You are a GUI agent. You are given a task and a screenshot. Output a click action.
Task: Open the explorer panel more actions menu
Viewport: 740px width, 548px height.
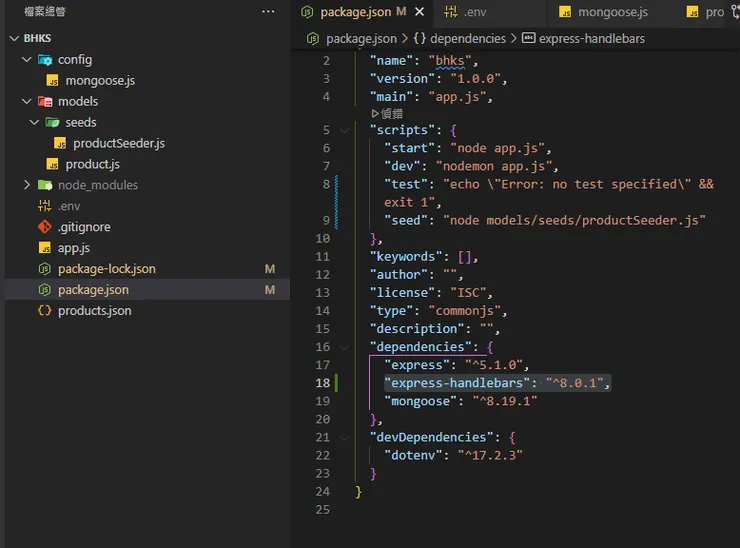[267, 11]
